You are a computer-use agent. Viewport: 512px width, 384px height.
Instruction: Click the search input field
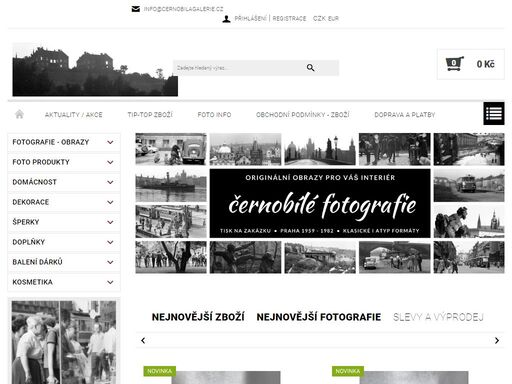[x=238, y=68]
